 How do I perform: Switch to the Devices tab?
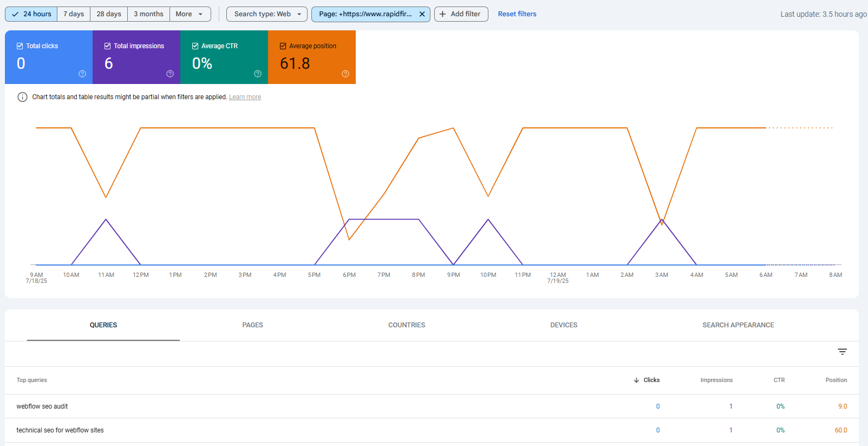(564, 325)
